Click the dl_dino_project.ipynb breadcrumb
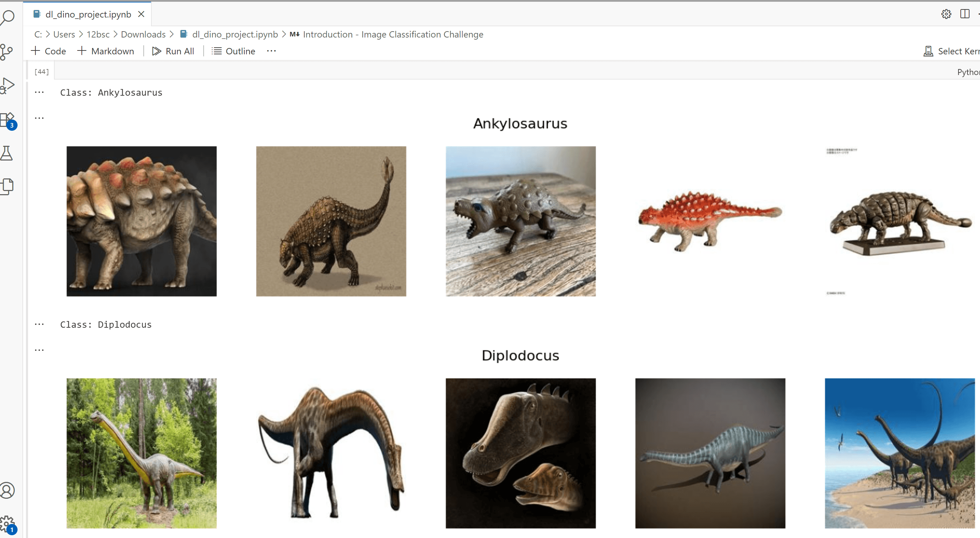 (x=229, y=34)
